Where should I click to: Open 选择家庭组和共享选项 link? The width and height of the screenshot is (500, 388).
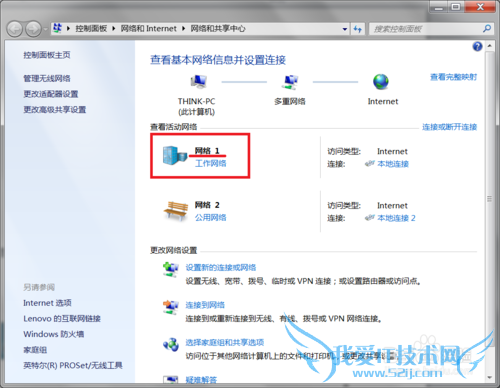[x=225, y=342]
